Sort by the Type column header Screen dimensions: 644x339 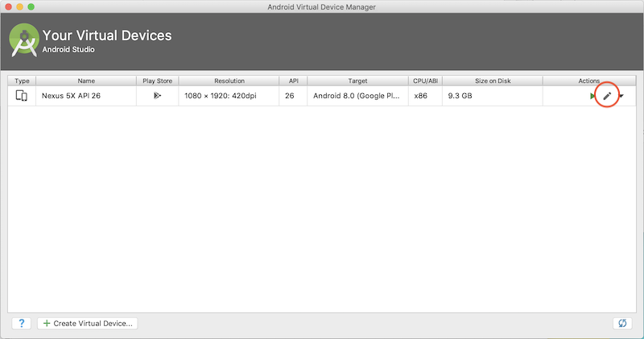point(22,81)
